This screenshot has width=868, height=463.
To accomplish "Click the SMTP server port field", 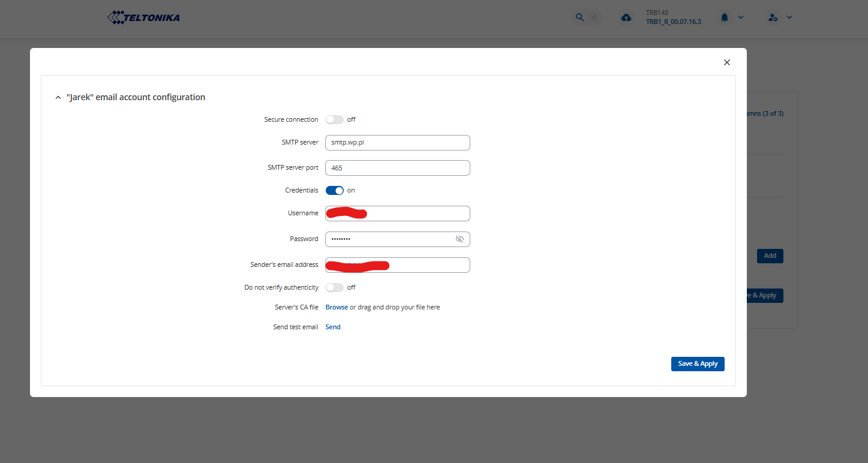I will coord(397,168).
